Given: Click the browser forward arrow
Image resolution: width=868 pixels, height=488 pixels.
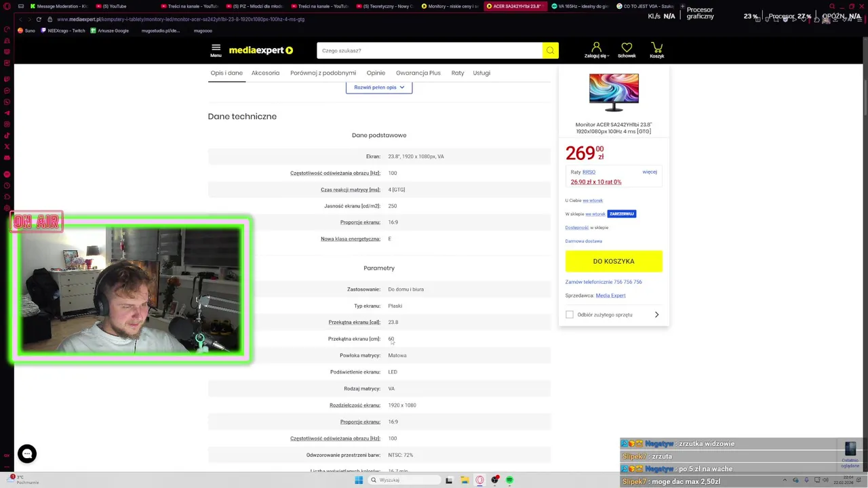Looking at the screenshot, I should coord(30,19).
